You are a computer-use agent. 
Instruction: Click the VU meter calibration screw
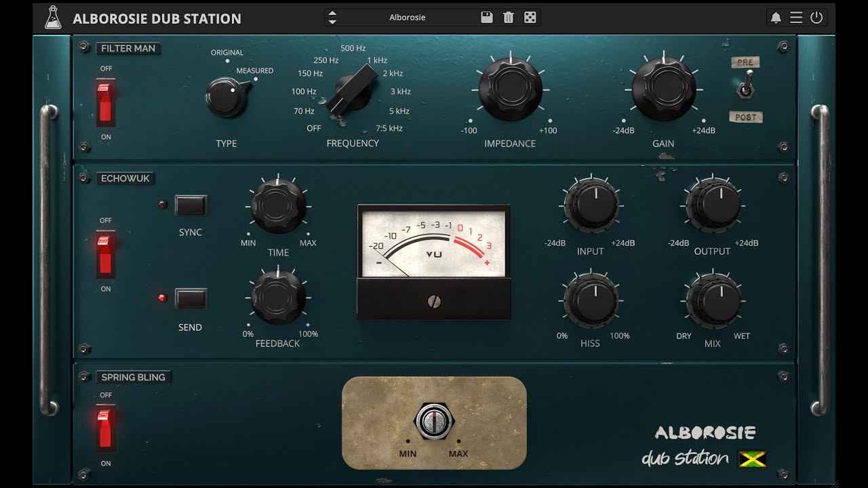click(x=434, y=302)
